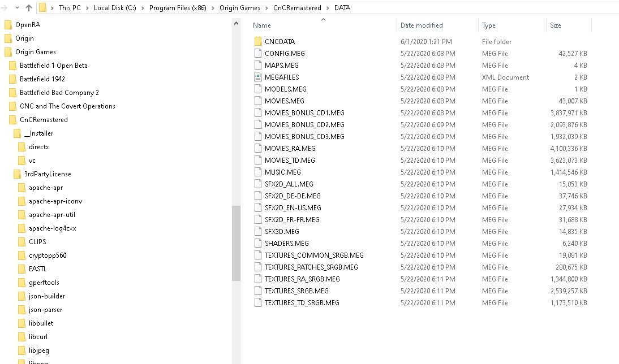Select Battlefield Bad Company 2 folder
This screenshot has width=619, height=364.
click(59, 93)
